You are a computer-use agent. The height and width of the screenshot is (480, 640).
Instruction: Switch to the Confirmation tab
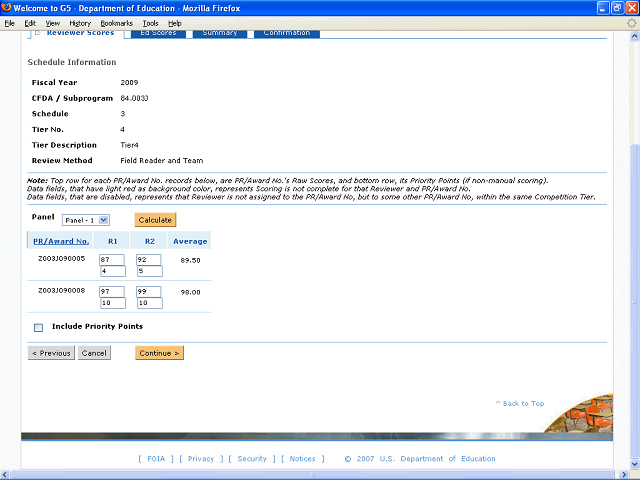[x=287, y=33]
